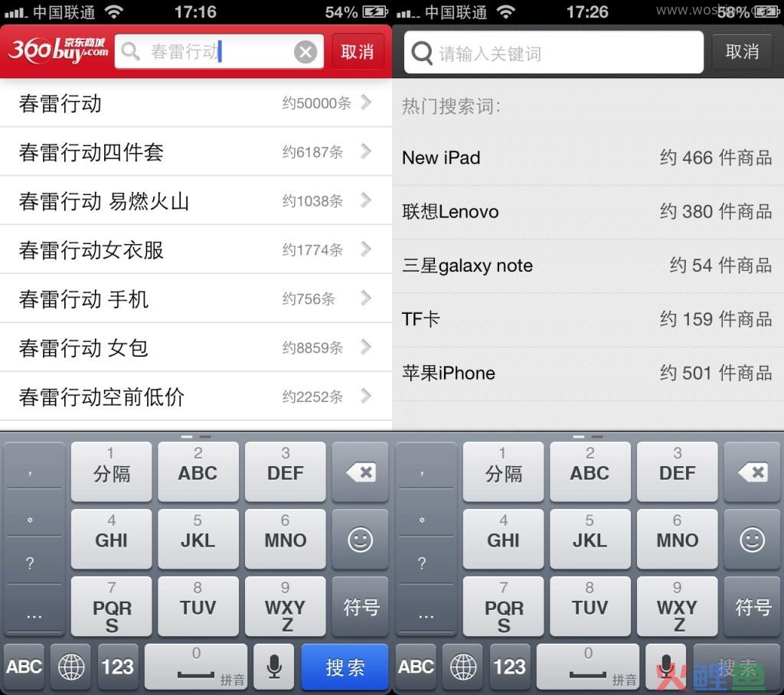
Task: Tap blue 搜索 search key on left keyboard
Action: [x=345, y=667]
